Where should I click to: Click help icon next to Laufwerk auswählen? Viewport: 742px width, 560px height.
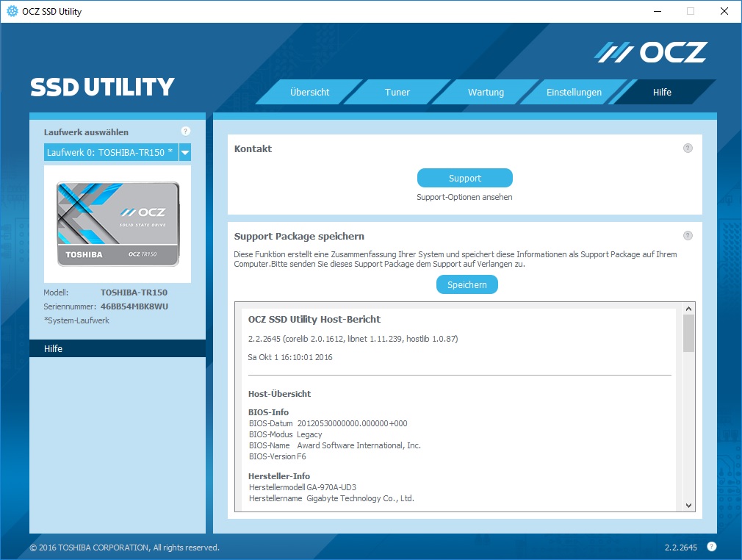click(x=185, y=132)
